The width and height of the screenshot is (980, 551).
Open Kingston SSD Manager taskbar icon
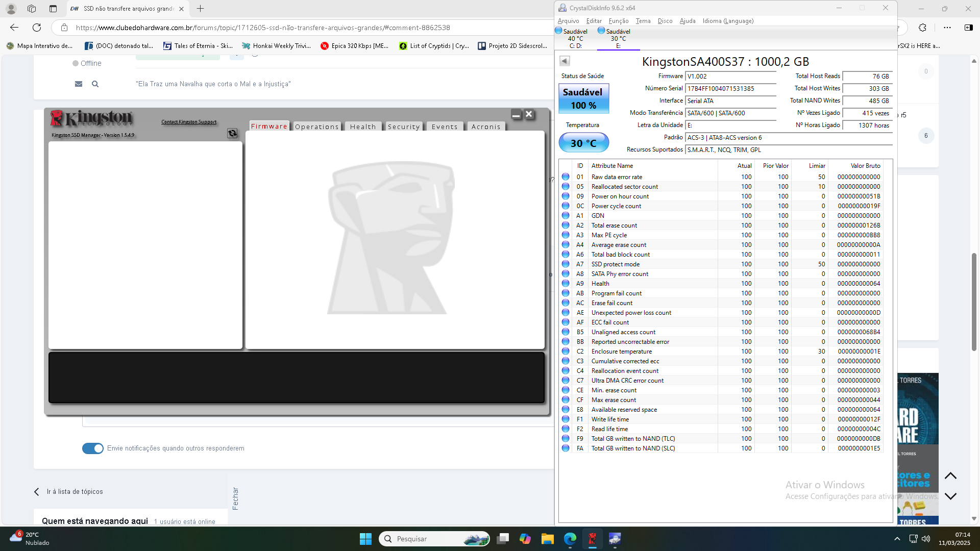click(x=592, y=539)
